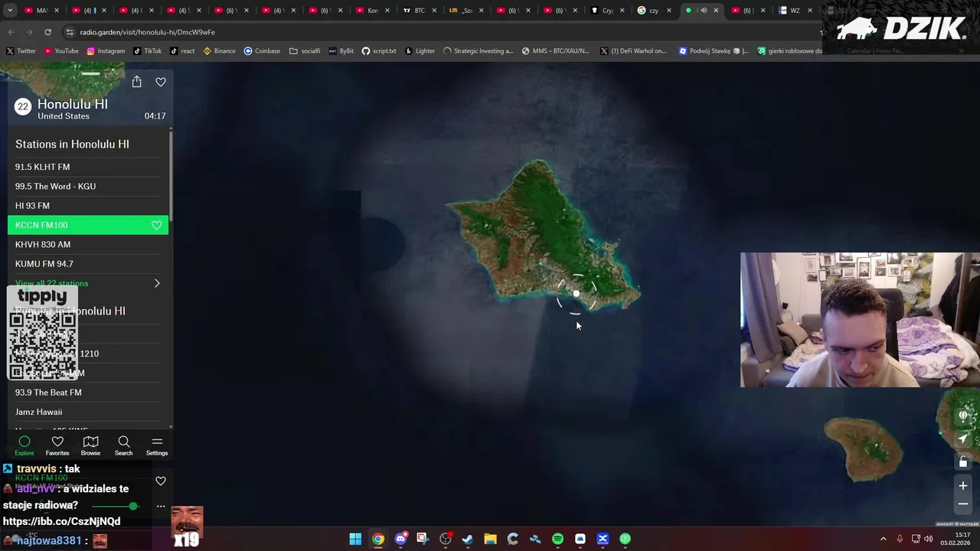Open TikTok bookmark
The height and width of the screenshot is (551, 980).
(147, 51)
